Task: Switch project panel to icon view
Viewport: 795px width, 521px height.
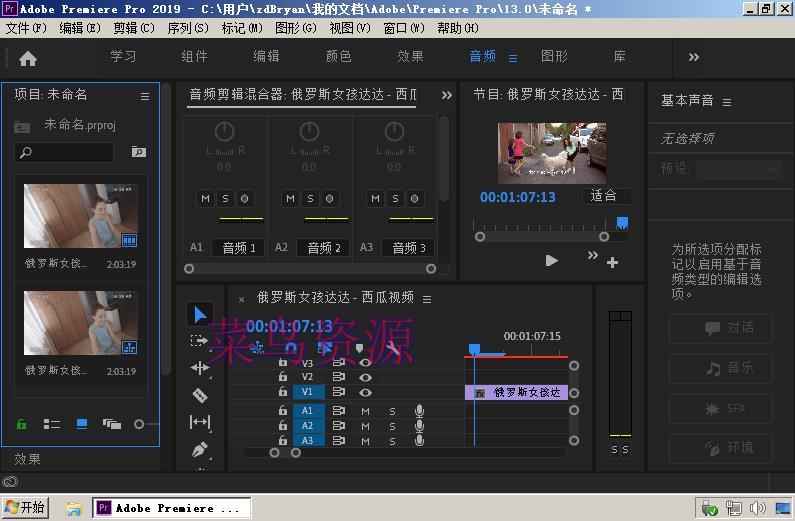Action: coord(82,424)
